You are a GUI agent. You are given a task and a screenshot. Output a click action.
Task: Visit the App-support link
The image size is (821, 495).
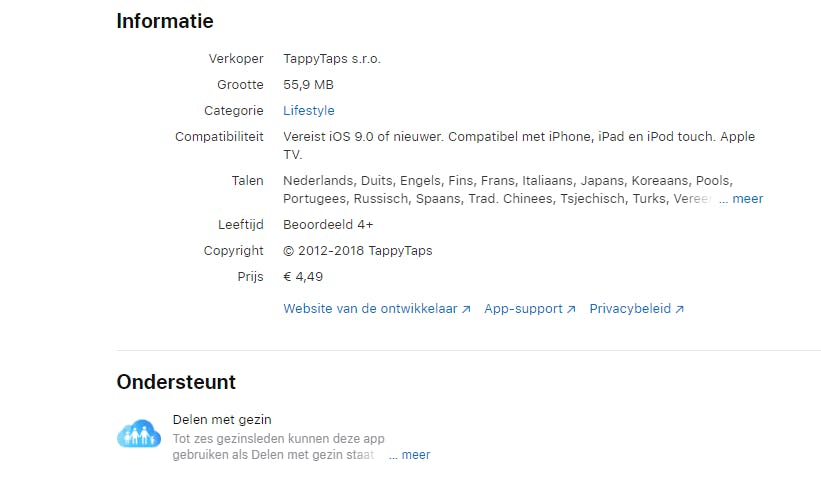coord(523,309)
